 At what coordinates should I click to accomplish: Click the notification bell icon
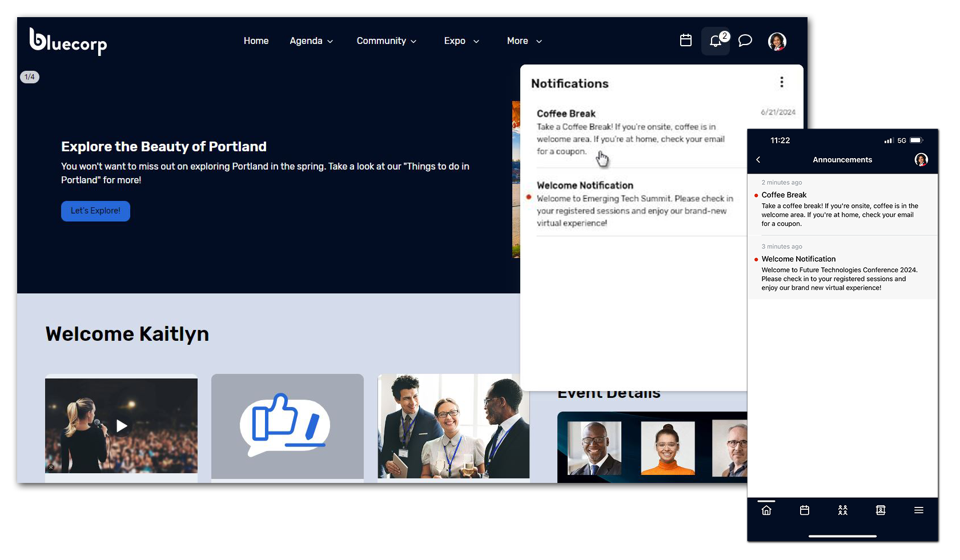coord(716,41)
